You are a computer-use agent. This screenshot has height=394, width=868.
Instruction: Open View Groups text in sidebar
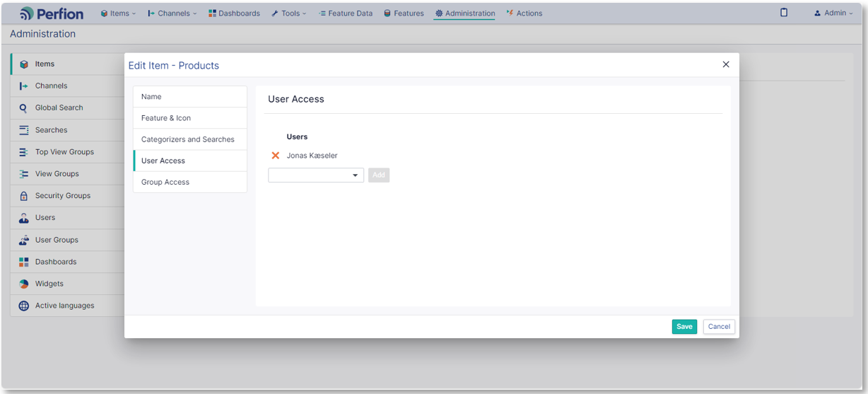tap(57, 174)
